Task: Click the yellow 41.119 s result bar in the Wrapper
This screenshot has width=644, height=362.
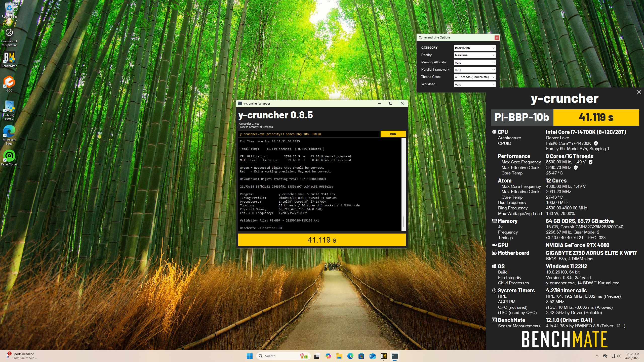Action: [322, 240]
